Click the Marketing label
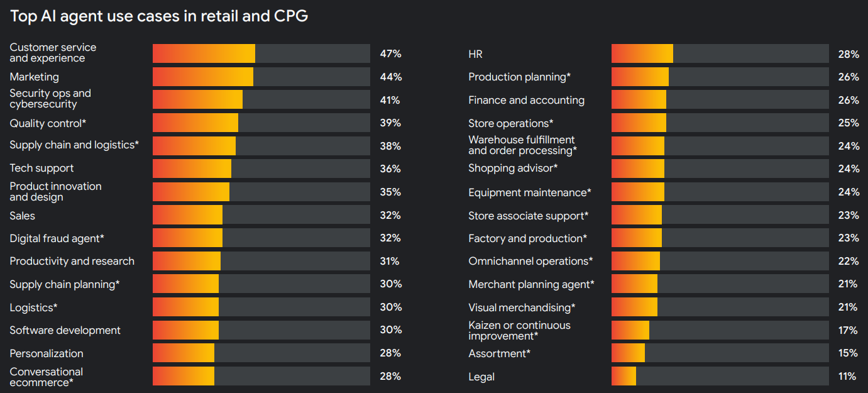 click(35, 77)
